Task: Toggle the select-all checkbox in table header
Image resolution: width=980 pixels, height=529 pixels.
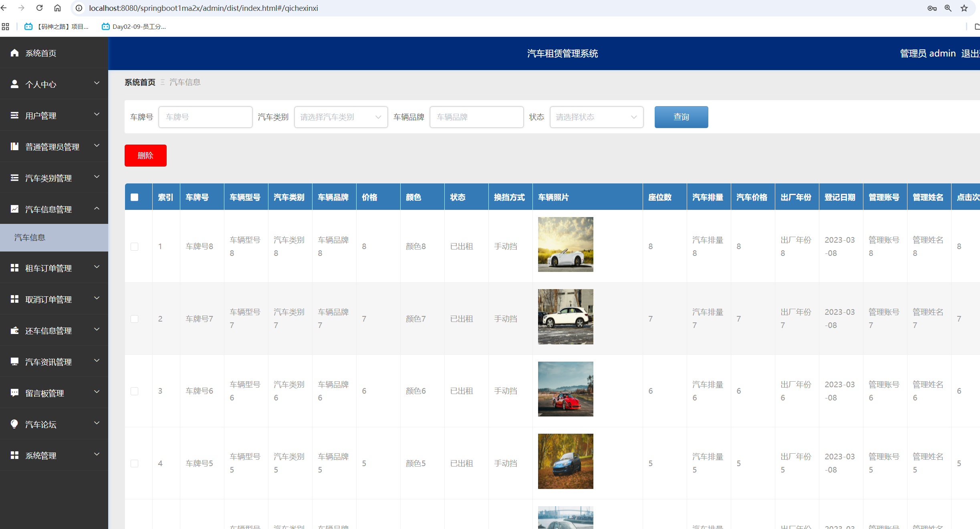Action: tap(135, 197)
